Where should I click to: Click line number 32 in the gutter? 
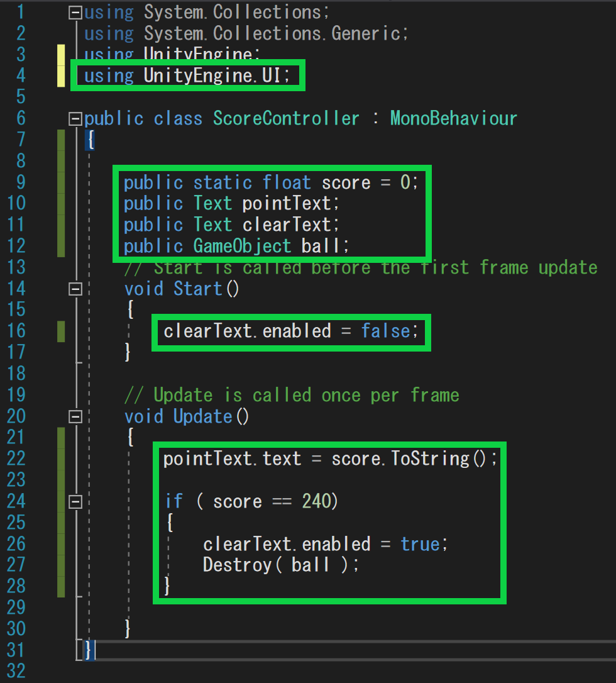tap(16, 670)
